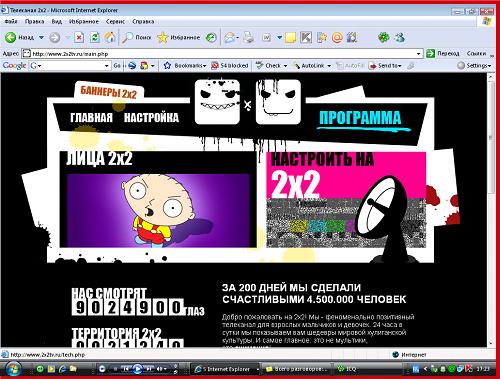
Task: Click the Google toolbar blue globe icon
Action: click(x=132, y=66)
